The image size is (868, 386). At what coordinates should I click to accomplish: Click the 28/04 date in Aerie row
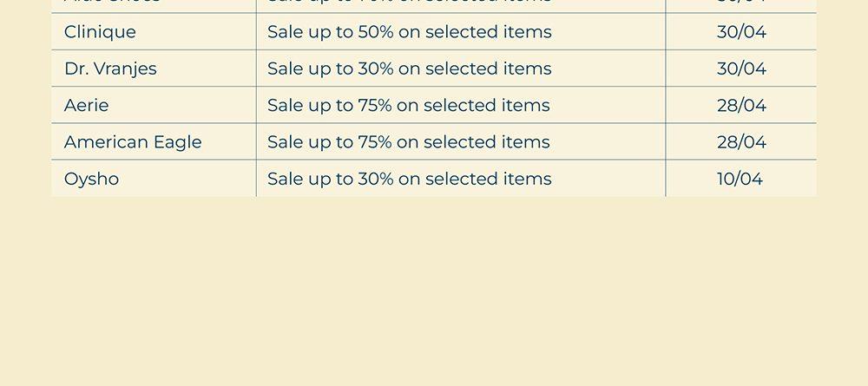(x=741, y=105)
